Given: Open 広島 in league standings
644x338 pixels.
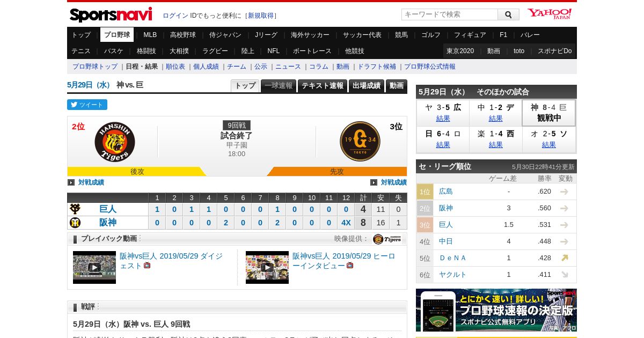Looking at the screenshot, I should 446,192.
